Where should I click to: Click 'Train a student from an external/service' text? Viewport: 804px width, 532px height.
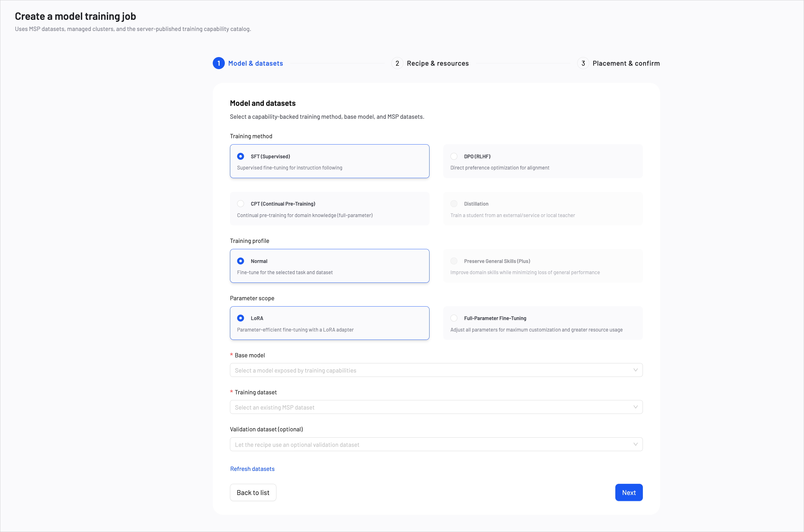click(x=513, y=215)
